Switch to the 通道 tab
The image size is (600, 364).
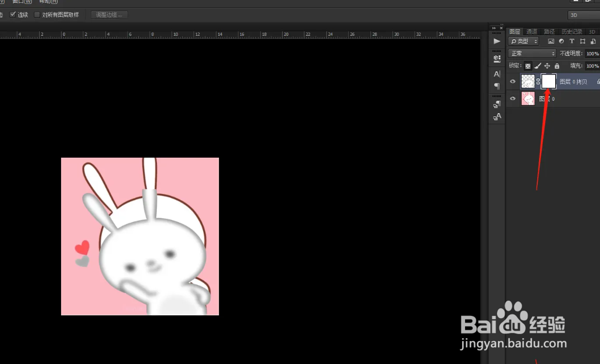pyautogui.click(x=532, y=31)
